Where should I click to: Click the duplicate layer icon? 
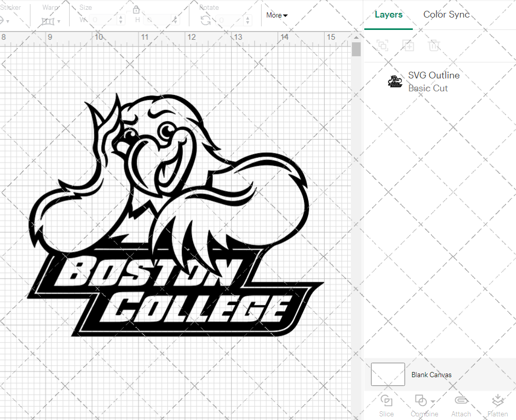[x=408, y=45]
